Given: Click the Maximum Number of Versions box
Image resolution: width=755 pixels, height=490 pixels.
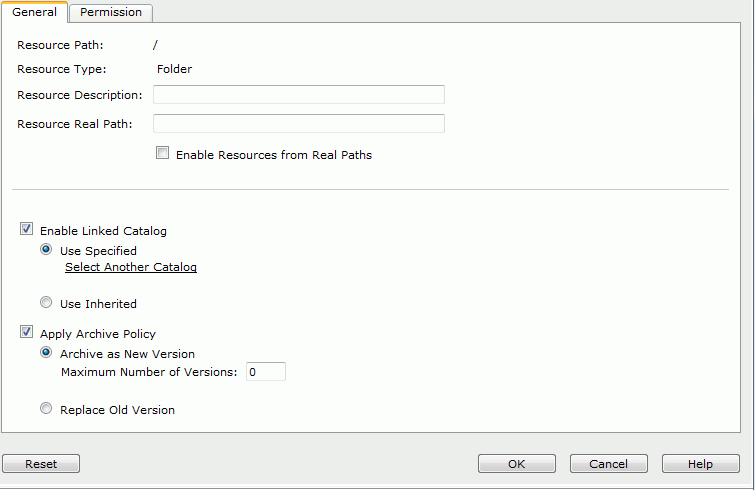Looking at the screenshot, I should [x=266, y=372].
